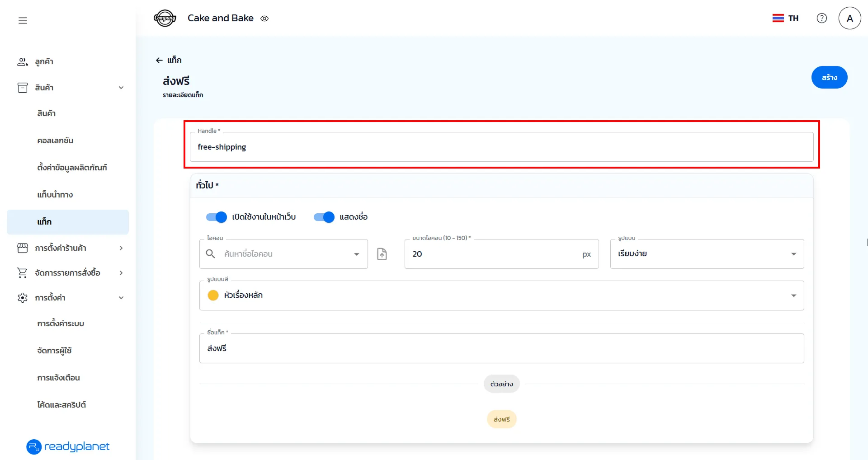Open the user avatar A menu

[x=849, y=18]
